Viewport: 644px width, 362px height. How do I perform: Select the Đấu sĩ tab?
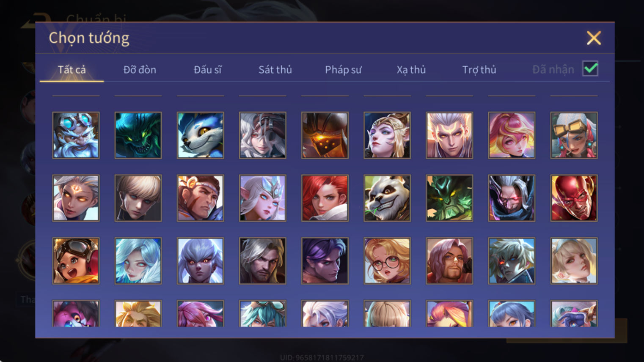tap(207, 69)
